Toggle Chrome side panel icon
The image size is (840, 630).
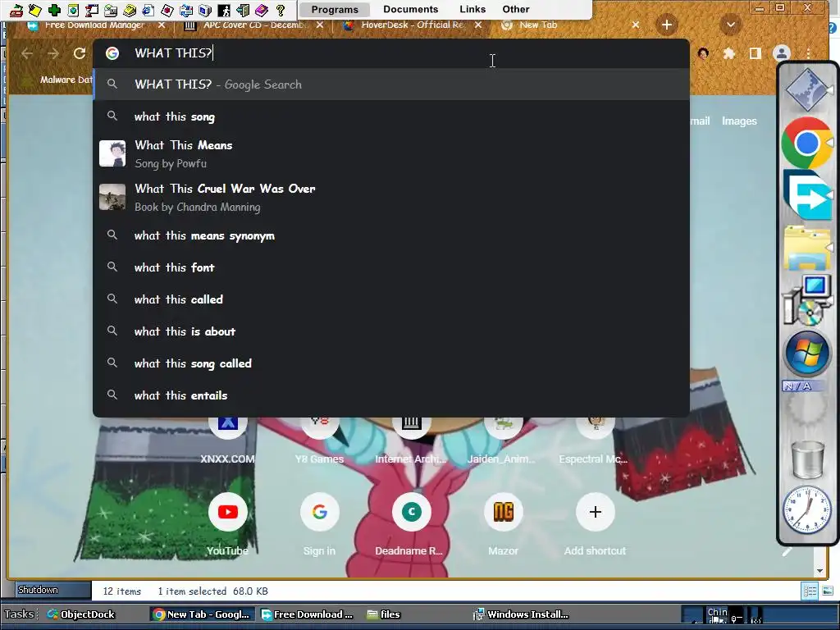pos(756,53)
